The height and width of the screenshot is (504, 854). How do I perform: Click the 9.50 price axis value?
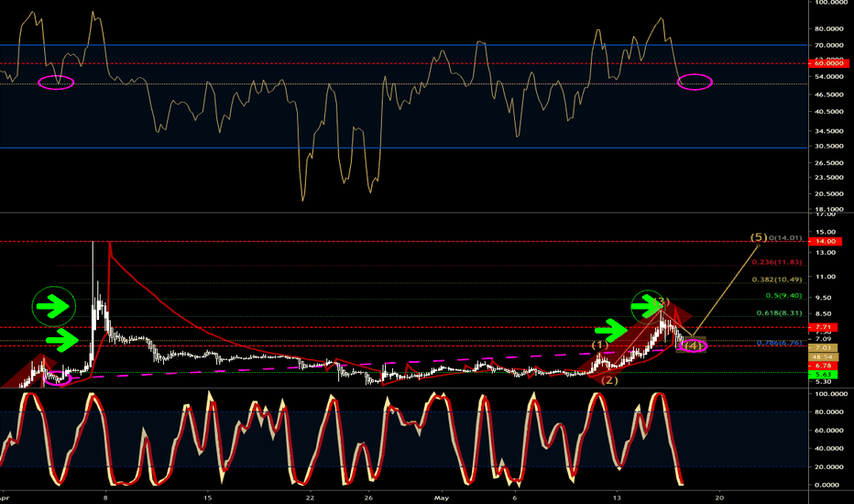tap(824, 298)
